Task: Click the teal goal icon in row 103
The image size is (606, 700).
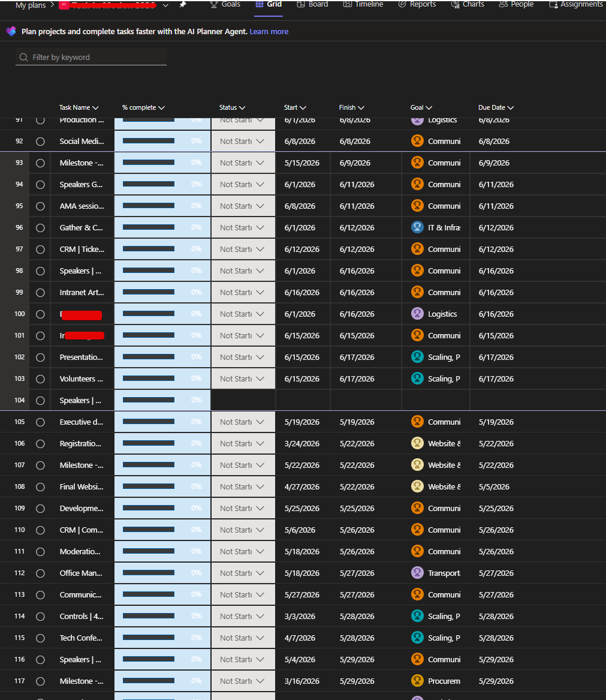Action: tap(417, 378)
